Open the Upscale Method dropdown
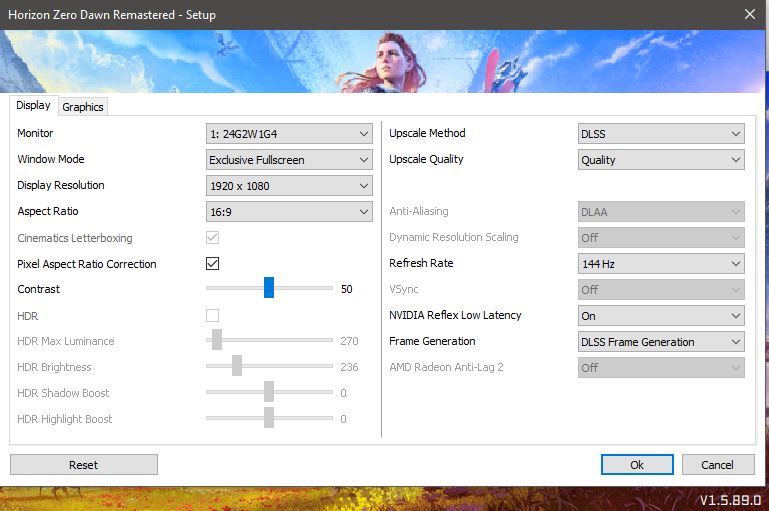Viewport: 769px width, 511px height. (x=661, y=133)
